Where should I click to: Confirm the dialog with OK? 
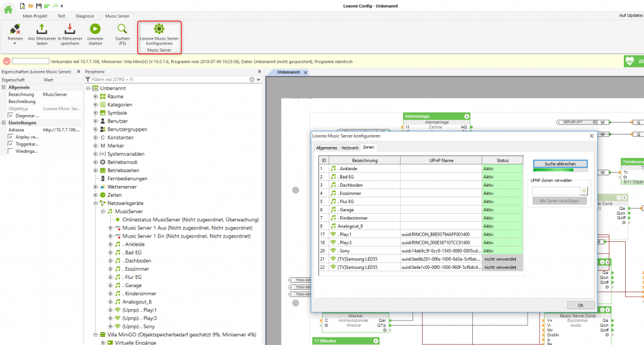tap(580, 305)
